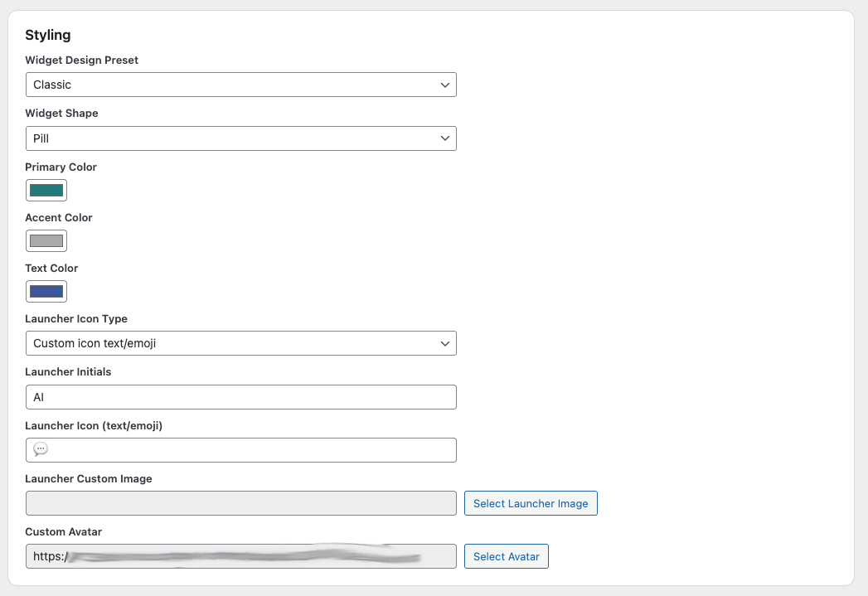Open the Accent Color gray swatch

[46, 240]
